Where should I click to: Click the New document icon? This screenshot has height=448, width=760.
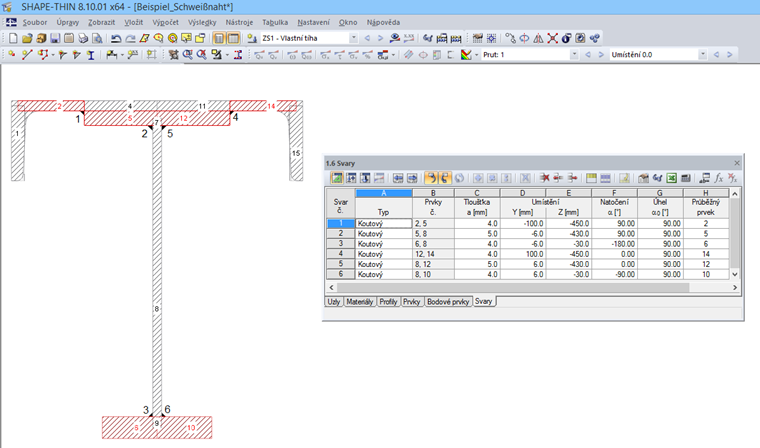pyautogui.click(x=13, y=38)
